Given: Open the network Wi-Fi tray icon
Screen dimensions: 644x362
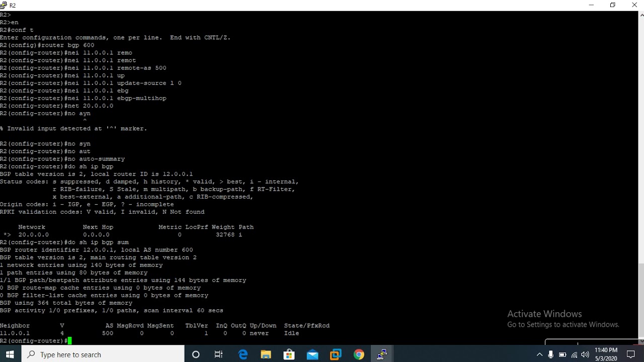Looking at the screenshot, I should 574,354.
